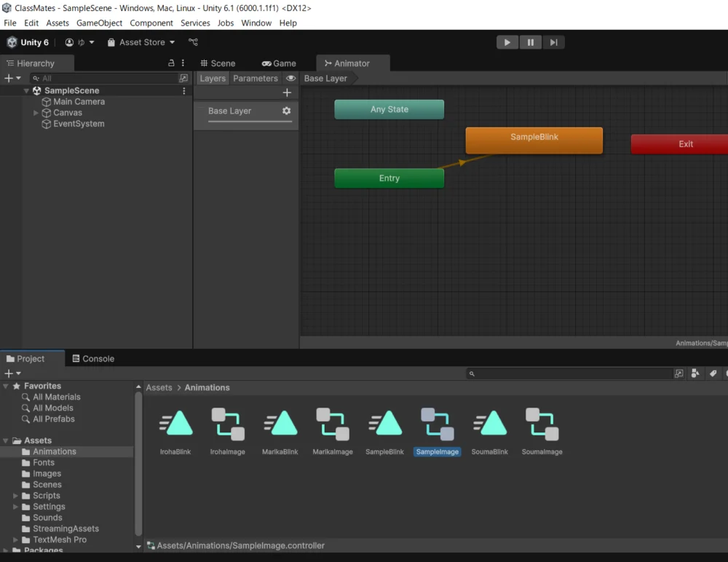Click the Pause button in the toolbar
The height and width of the screenshot is (562, 728).
(x=531, y=42)
